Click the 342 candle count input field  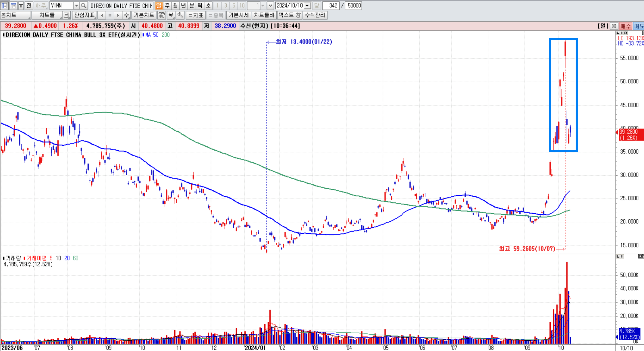331,5
